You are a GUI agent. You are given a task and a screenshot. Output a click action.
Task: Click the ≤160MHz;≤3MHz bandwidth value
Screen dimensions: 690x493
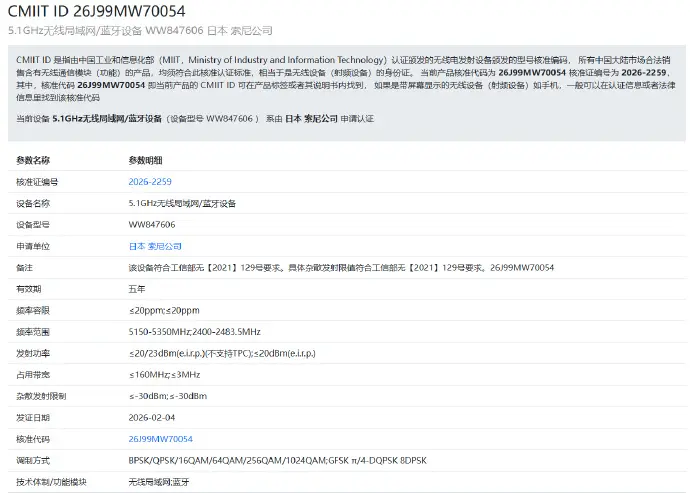point(164,375)
